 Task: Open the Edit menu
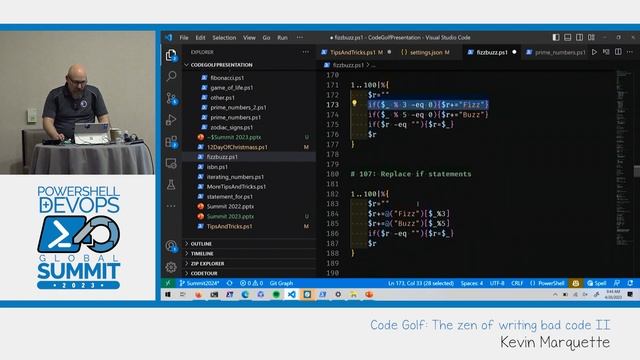pos(200,38)
